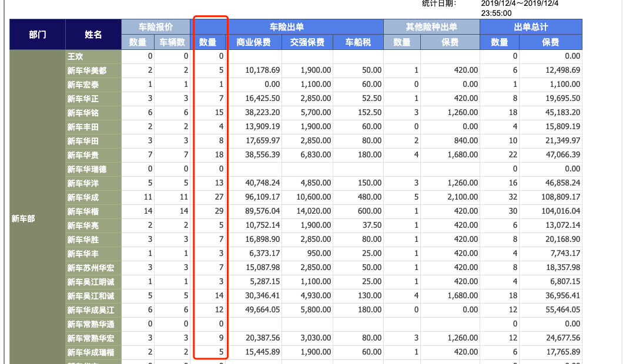Select the total value 45,183.20

[x=562, y=112]
